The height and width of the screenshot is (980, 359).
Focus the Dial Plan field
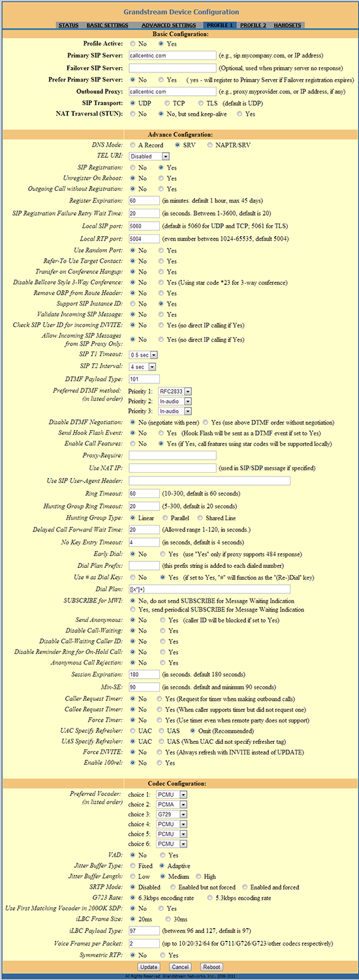pos(210,589)
